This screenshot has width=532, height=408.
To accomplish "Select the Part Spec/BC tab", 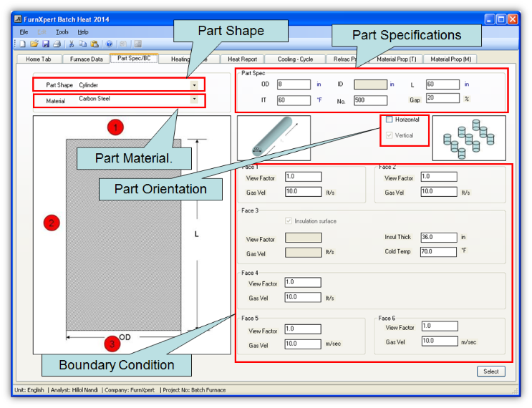I will (x=134, y=58).
